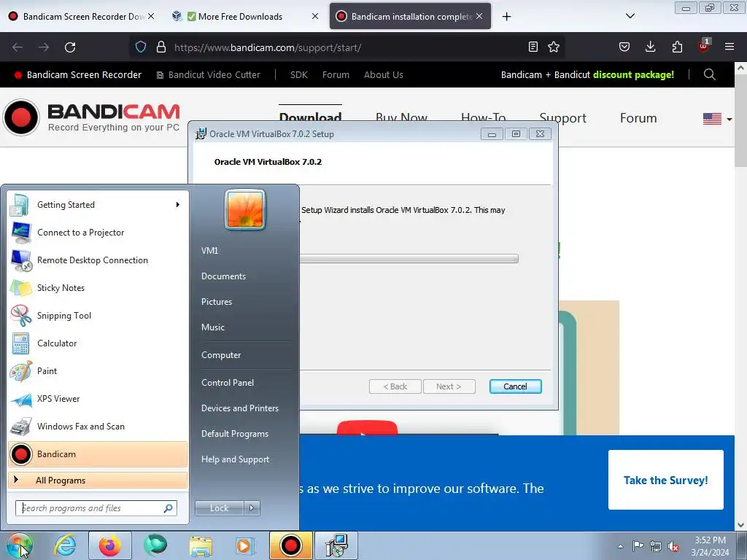Open Paint from Start menu
747x560 pixels.
click(98, 371)
